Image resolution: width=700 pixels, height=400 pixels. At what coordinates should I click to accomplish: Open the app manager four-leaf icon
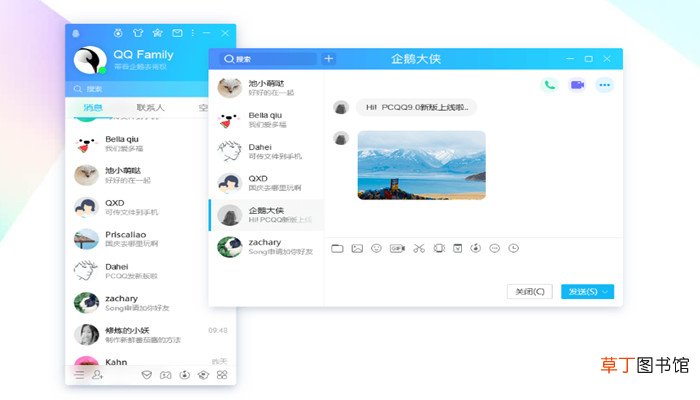(222, 375)
